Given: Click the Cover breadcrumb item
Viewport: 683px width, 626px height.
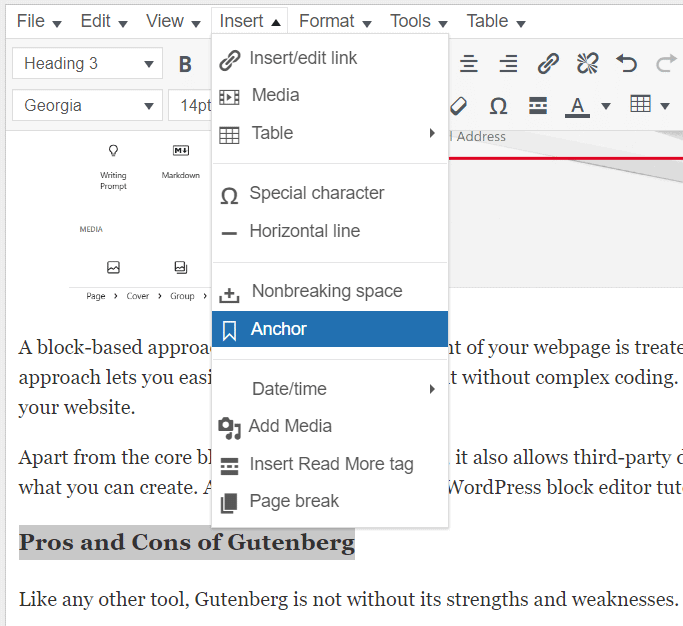Looking at the screenshot, I should (138, 296).
